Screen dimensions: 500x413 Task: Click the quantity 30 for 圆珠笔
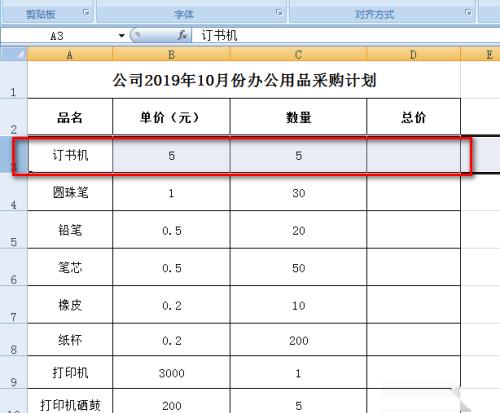pyautogui.click(x=298, y=192)
